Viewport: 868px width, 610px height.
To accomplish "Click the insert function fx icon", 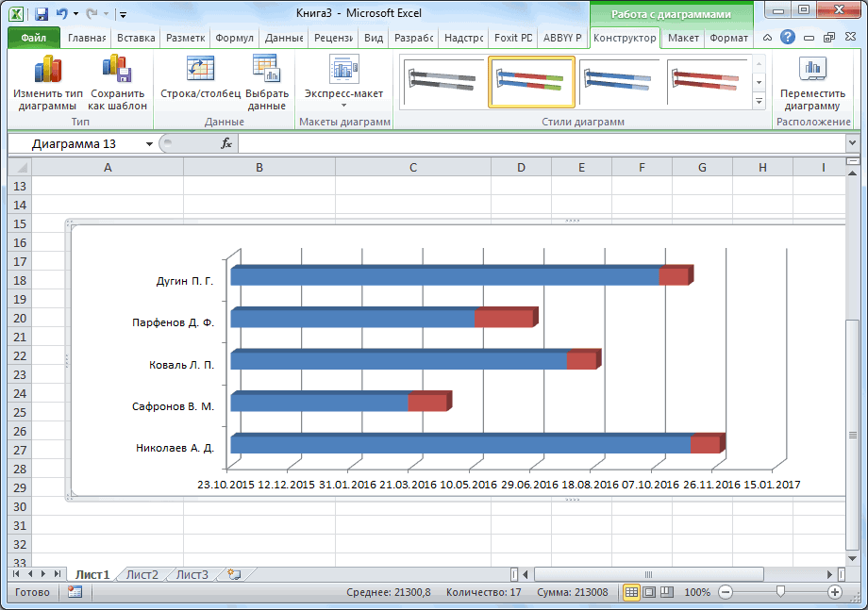I will tap(226, 143).
